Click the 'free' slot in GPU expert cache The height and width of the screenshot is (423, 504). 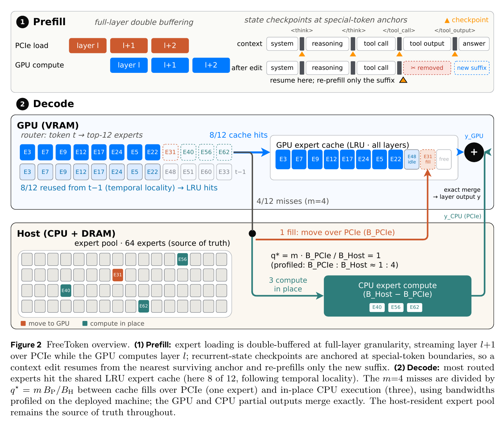444,159
